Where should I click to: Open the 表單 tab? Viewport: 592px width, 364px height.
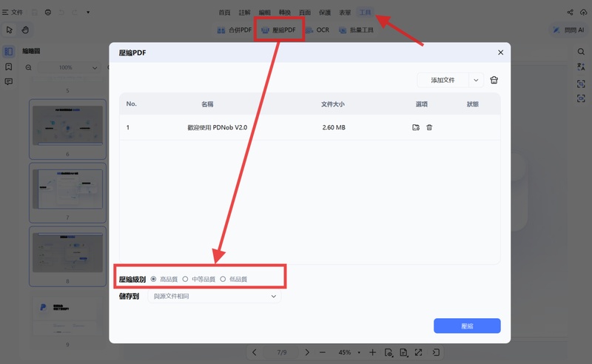pos(345,13)
